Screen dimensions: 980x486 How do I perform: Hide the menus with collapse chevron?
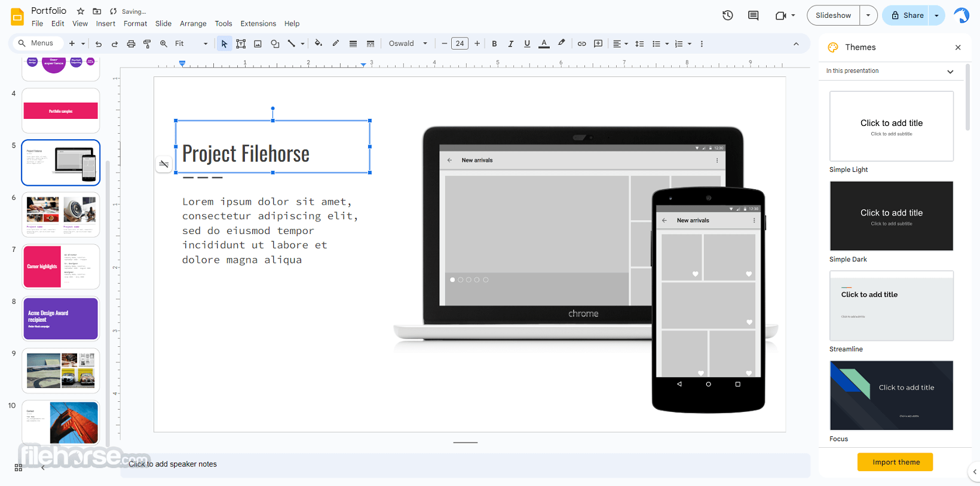pos(796,44)
